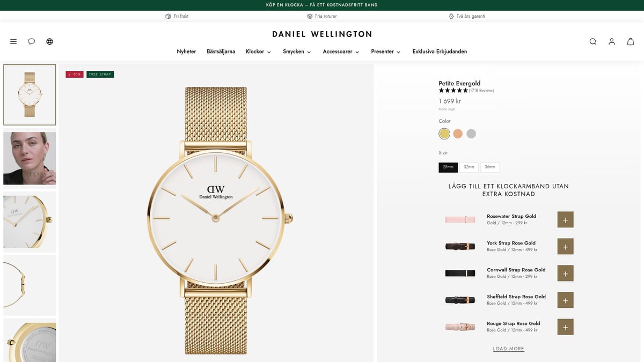Add Cornwall Strap Rose Gold with plus
The width and height of the screenshot is (644, 362).
565,273
